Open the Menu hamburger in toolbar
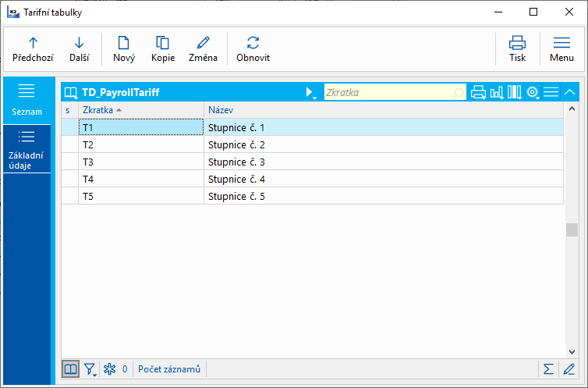588x388 pixels. [x=561, y=49]
